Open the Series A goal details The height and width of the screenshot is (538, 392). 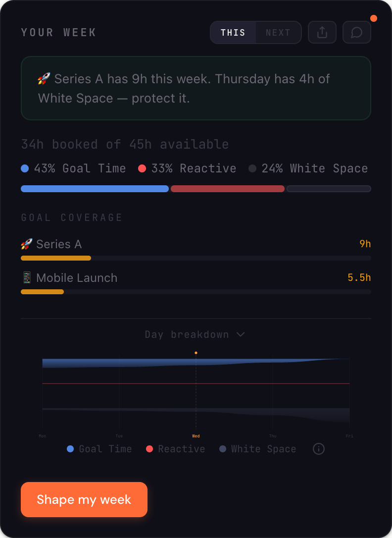pyautogui.click(x=59, y=244)
